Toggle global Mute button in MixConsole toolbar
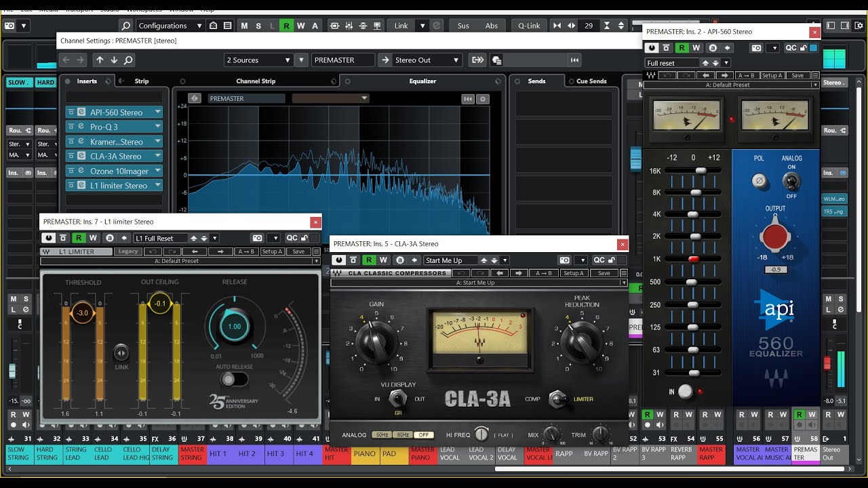868x488 pixels. 244,26
